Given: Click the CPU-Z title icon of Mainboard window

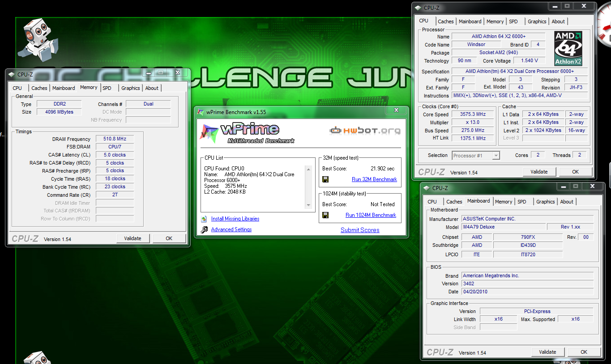Looking at the screenshot, I should pos(427,188).
